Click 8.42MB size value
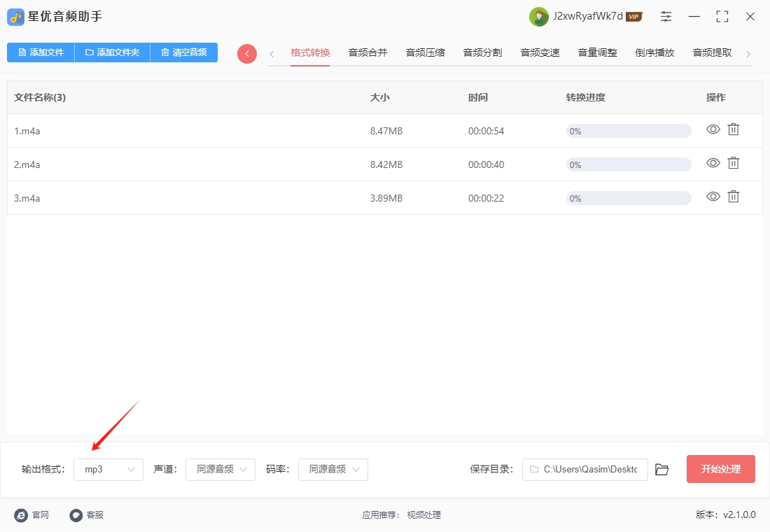Viewport: 770px width, 532px height. point(386,164)
